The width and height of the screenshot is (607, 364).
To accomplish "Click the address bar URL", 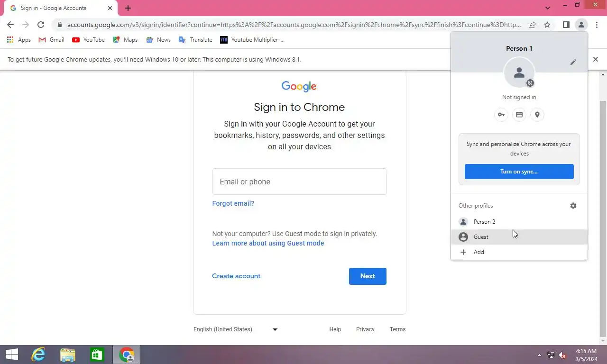I will pos(294,25).
